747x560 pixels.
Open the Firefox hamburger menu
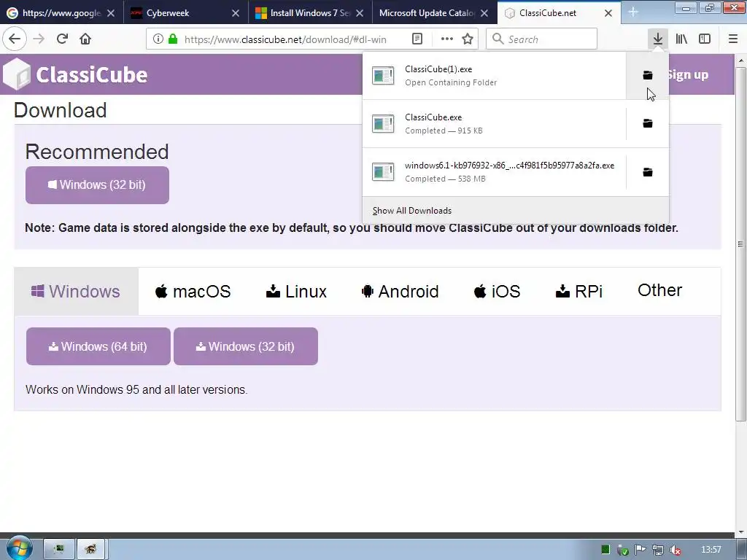tap(732, 39)
